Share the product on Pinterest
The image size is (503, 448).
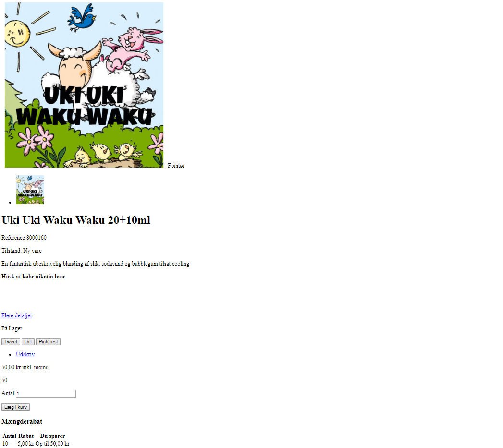point(49,342)
